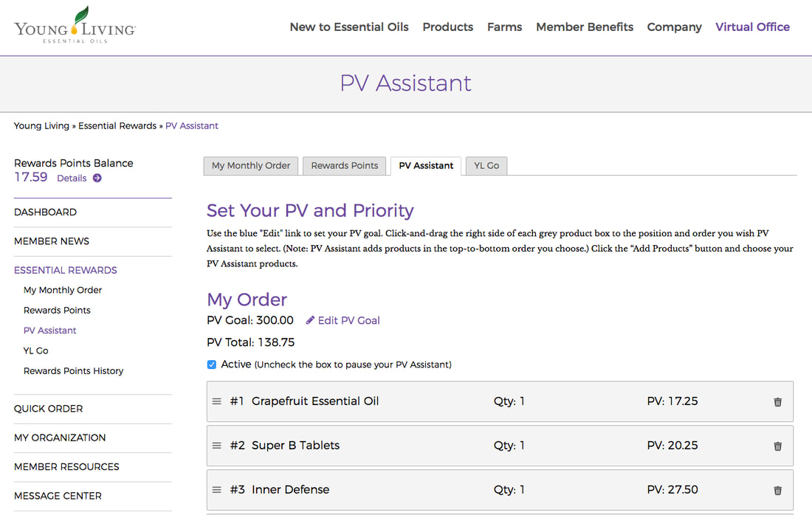The image size is (812, 515).
Task: Click the Young Living logo
Action: click(x=75, y=25)
